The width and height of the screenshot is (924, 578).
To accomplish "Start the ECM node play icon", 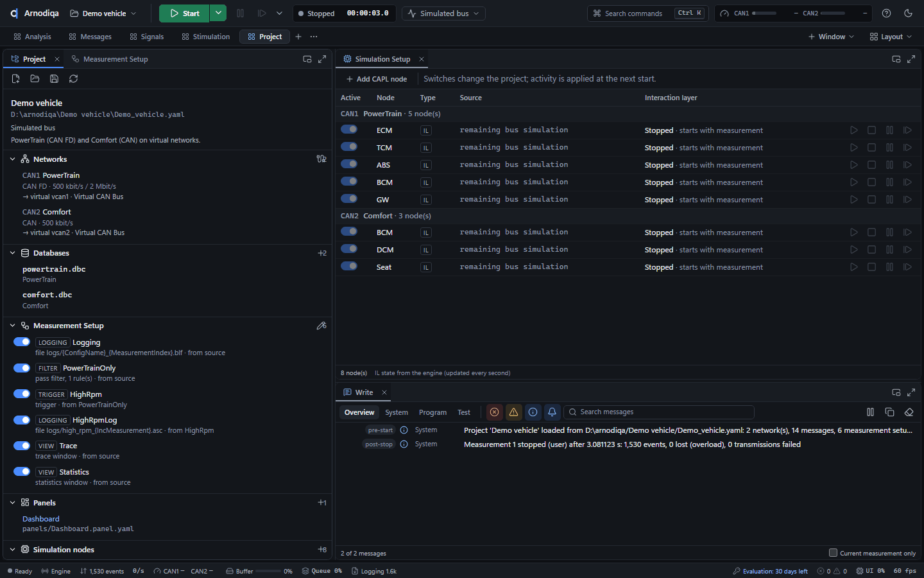I will 854,130.
